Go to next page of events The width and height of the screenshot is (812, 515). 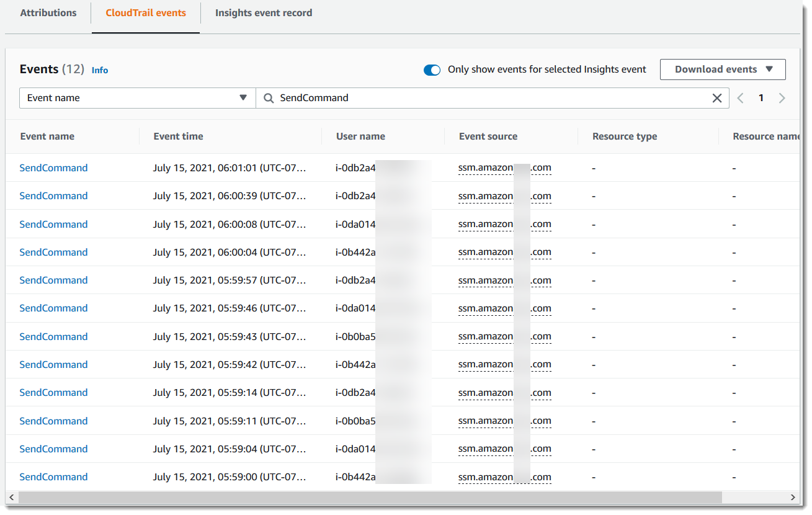coord(782,98)
